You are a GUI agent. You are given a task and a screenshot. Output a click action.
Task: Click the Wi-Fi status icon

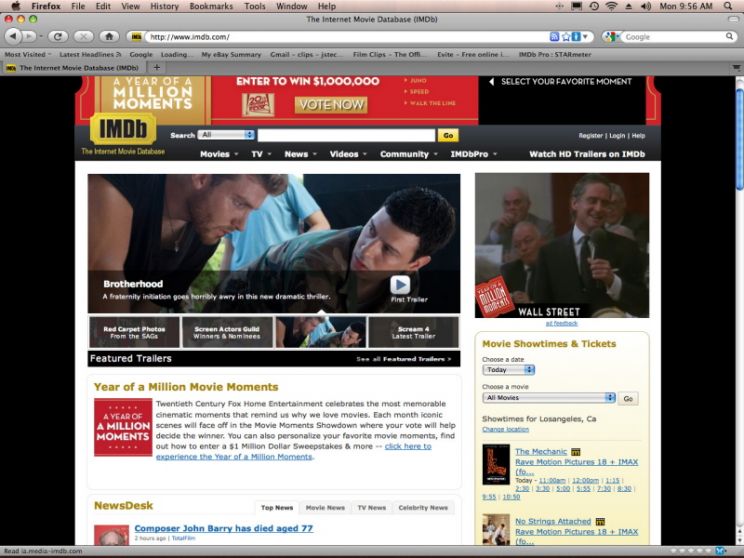click(612, 6)
